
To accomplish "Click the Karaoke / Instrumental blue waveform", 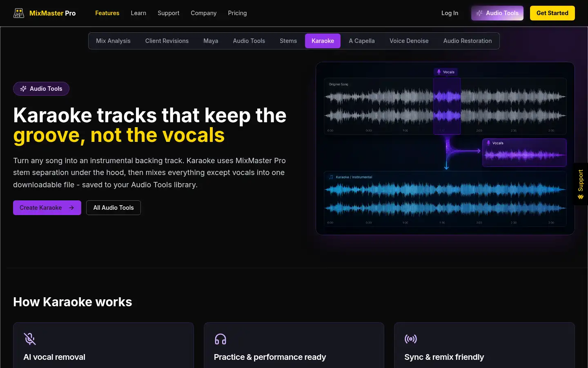I will [445, 199].
